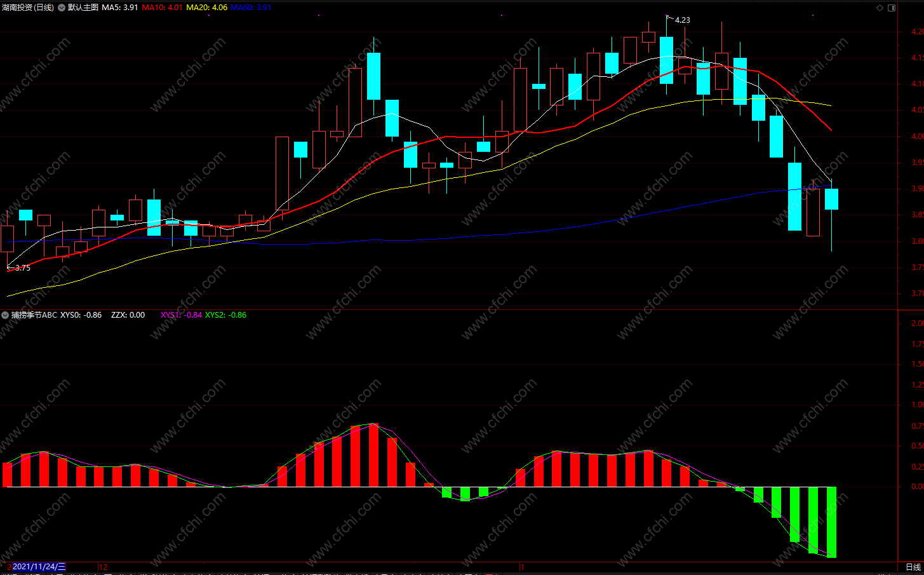
Task: Click the window layout icon at top right
Action: tap(892, 8)
